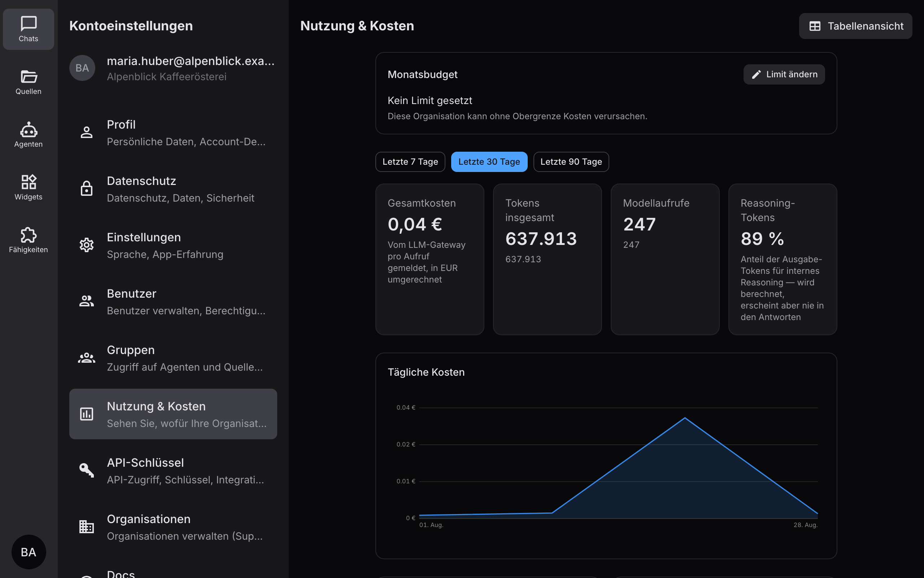Viewport: 924px width, 578px height.
Task: Click the maria.huber@alpenblick account email
Action: [191, 61]
